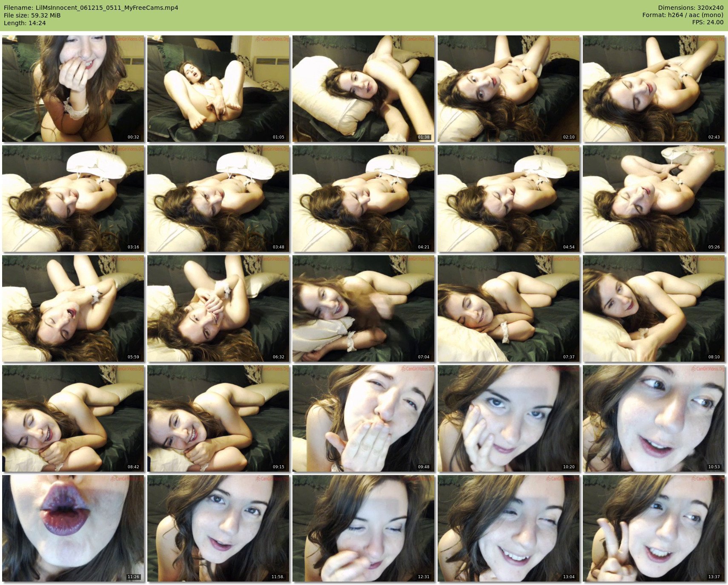Select the thumbnail marked 01:05
The height and width of the screenshot is (585, 728).
click(218, 89)
